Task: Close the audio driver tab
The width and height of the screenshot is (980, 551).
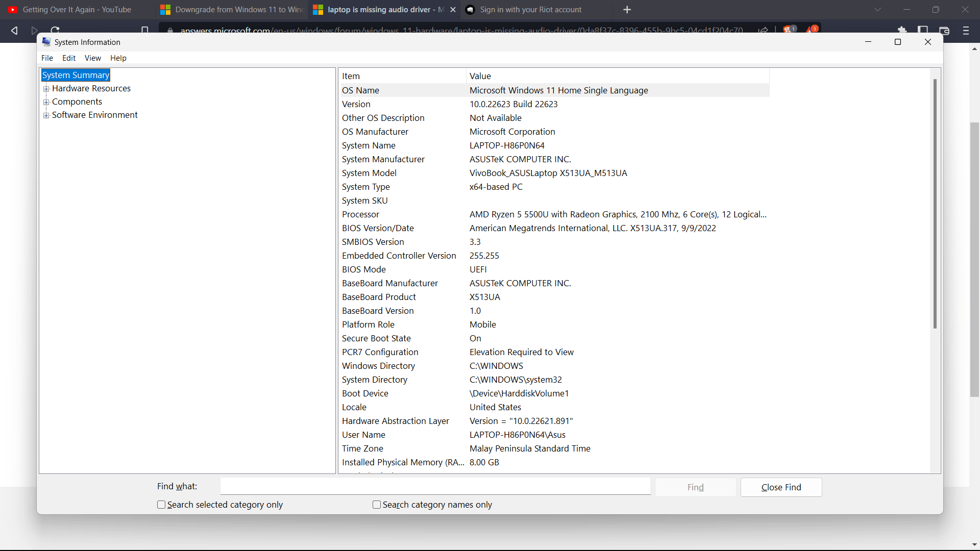Action: pos(453,10)
